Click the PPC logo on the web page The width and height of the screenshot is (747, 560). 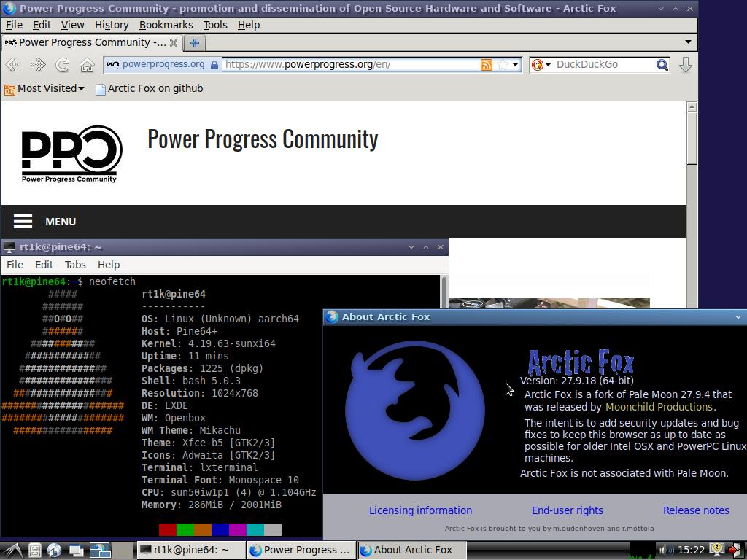[71, 154]
